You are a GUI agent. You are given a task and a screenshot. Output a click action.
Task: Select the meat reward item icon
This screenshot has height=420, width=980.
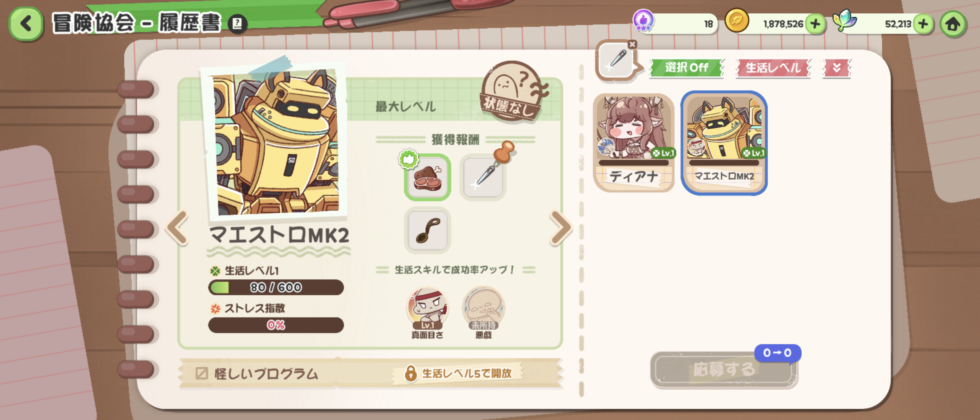[427, 178]
